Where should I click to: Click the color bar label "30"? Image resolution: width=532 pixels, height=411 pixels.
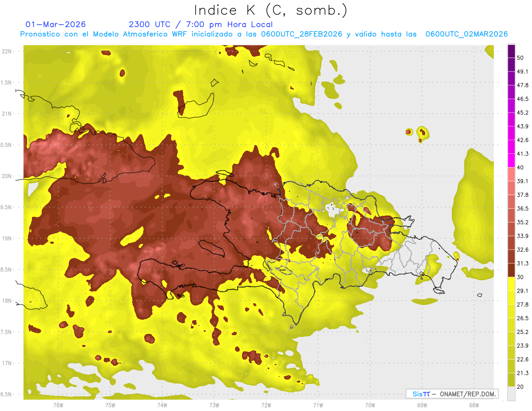[520, 277]
